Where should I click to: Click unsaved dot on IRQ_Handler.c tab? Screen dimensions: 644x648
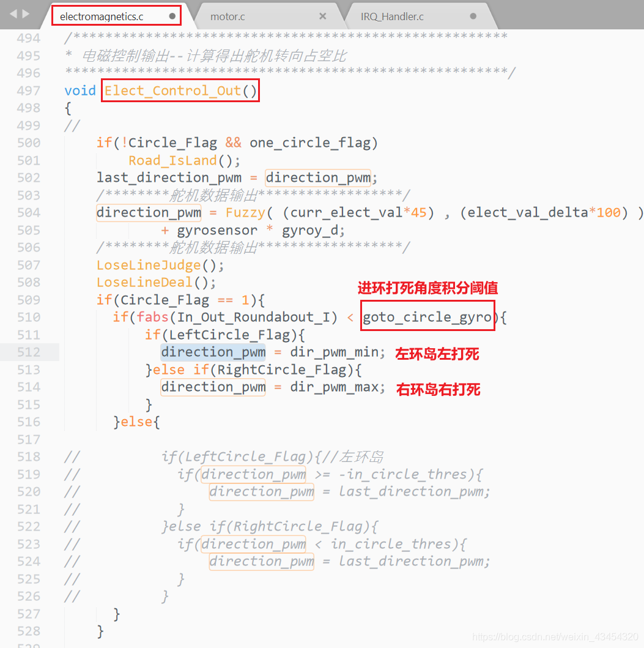(473, 16)
